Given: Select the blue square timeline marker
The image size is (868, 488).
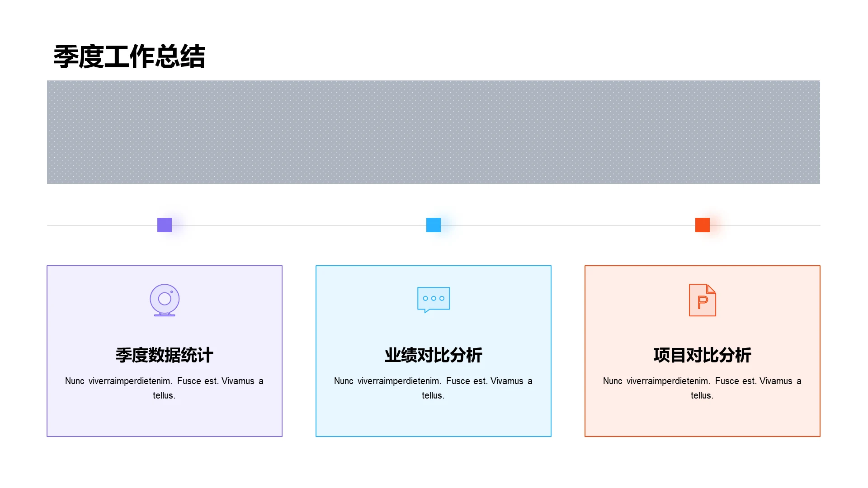Looking at the screenshot, I should [433, 225].
